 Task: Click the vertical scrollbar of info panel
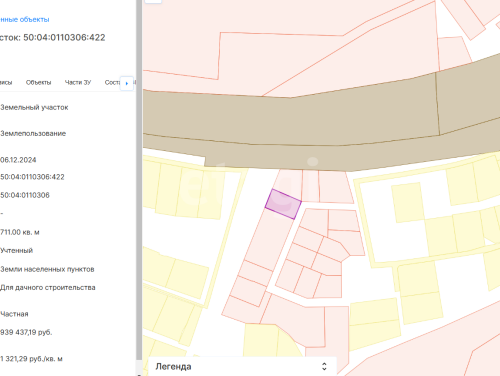click(x=139, y=180)
